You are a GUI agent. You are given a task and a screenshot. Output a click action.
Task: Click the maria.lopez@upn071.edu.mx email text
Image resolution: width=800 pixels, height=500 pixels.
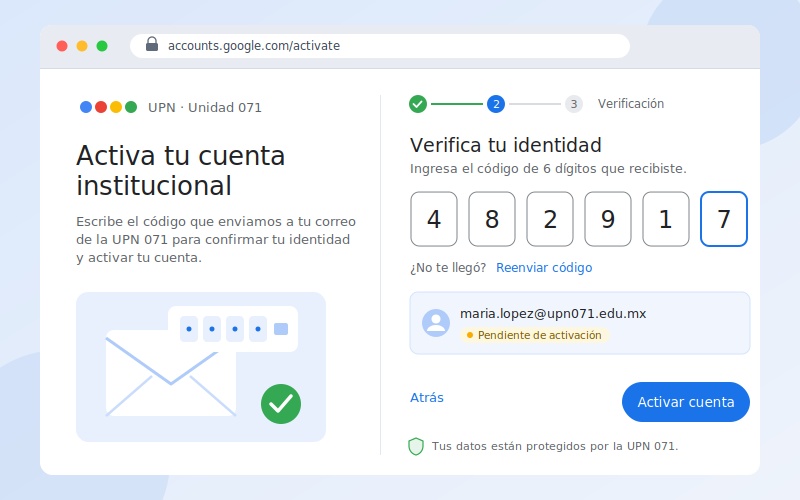pyautogui.click(x=553, y=313)
